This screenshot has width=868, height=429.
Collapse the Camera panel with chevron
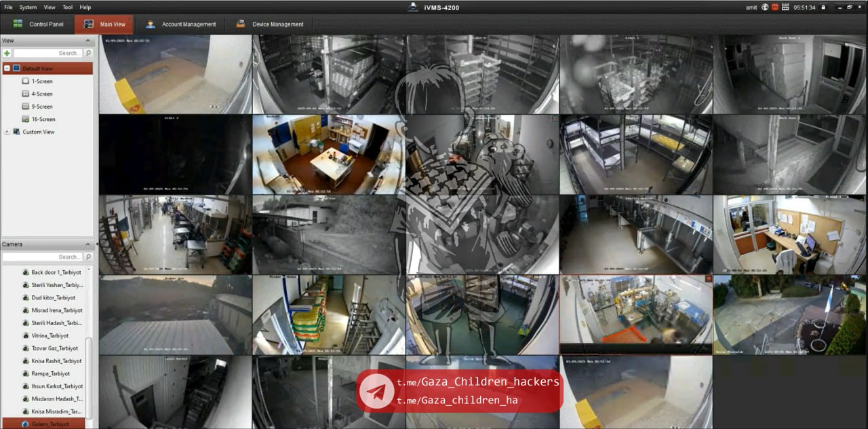pos(87,244)
